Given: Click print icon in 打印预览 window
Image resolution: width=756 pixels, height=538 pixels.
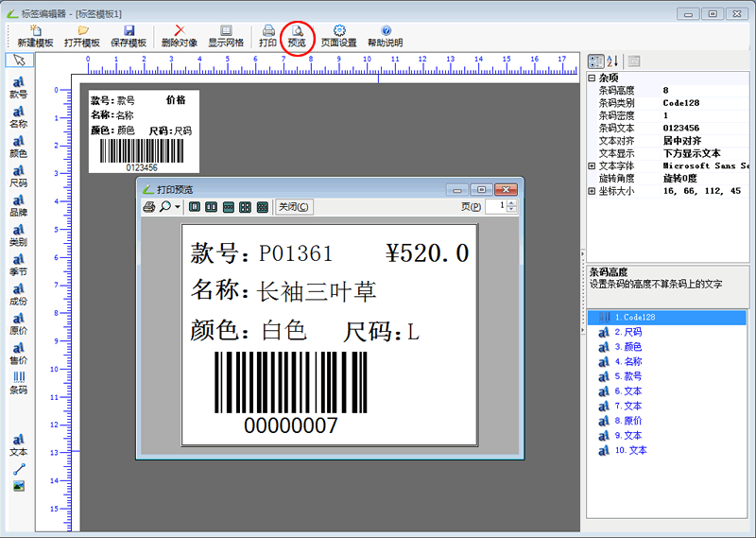Looking at the screenshot, I should coord(149,207).
